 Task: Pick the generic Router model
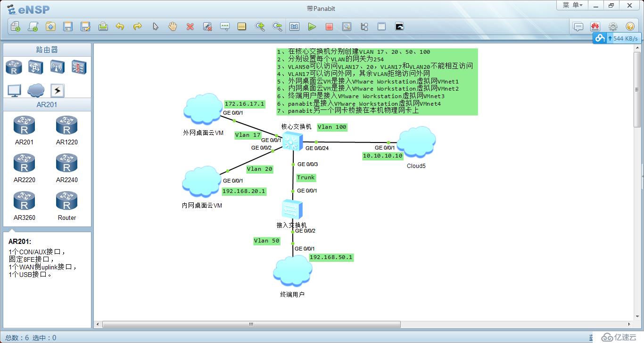tap(66, 206)
